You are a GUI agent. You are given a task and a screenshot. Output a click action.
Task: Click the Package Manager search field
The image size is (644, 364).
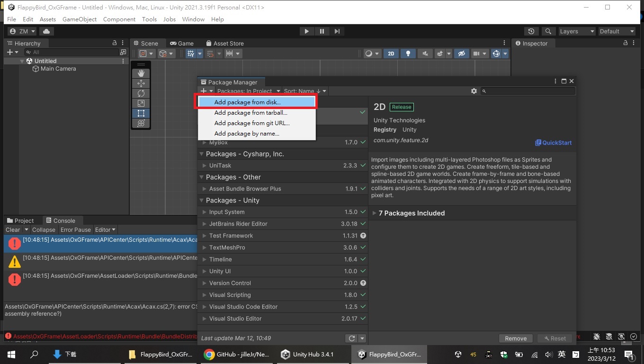(528, 91)
